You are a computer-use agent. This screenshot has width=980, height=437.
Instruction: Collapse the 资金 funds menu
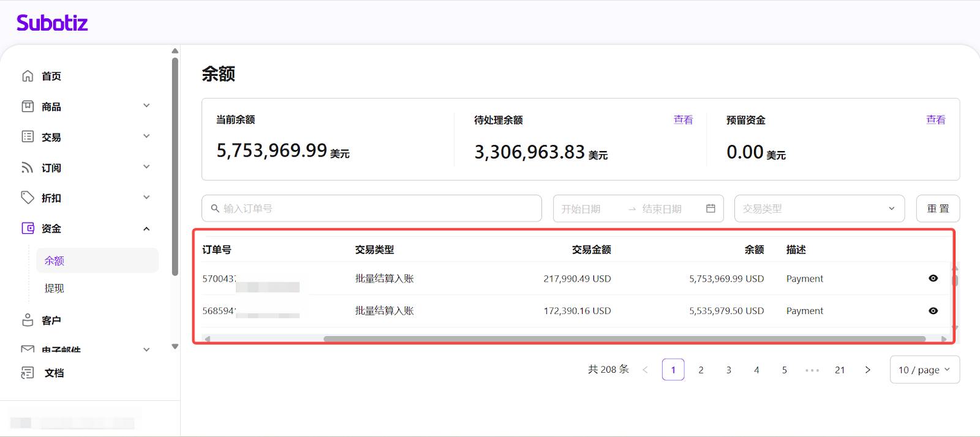(x=146, y=229)
